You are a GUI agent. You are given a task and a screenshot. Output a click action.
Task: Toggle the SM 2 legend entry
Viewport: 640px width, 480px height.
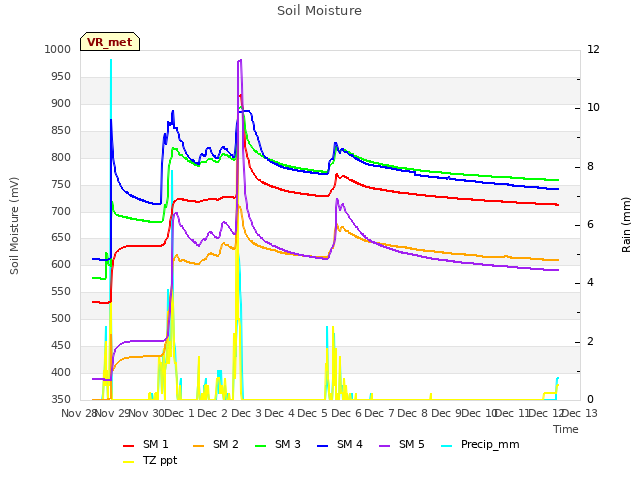point(216,444)
